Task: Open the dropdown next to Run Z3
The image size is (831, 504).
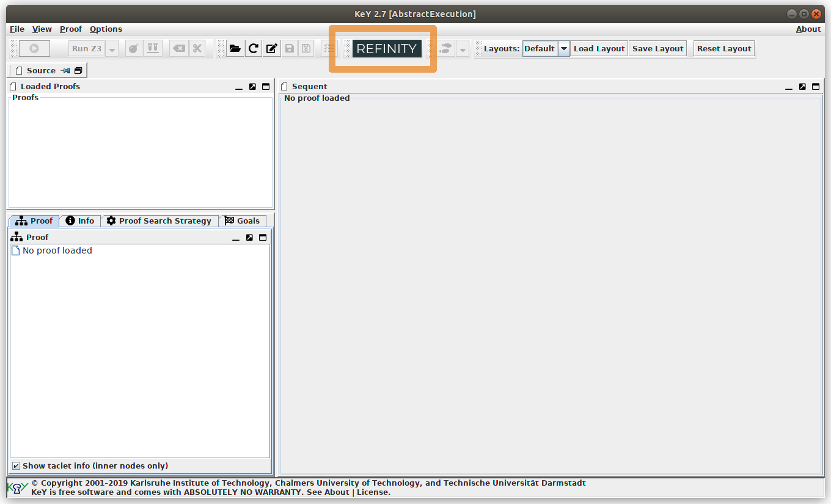Action: click(112, 49)
